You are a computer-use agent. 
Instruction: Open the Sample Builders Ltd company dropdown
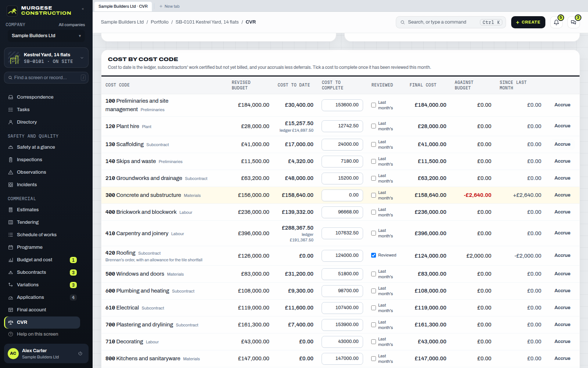point(46,36)
